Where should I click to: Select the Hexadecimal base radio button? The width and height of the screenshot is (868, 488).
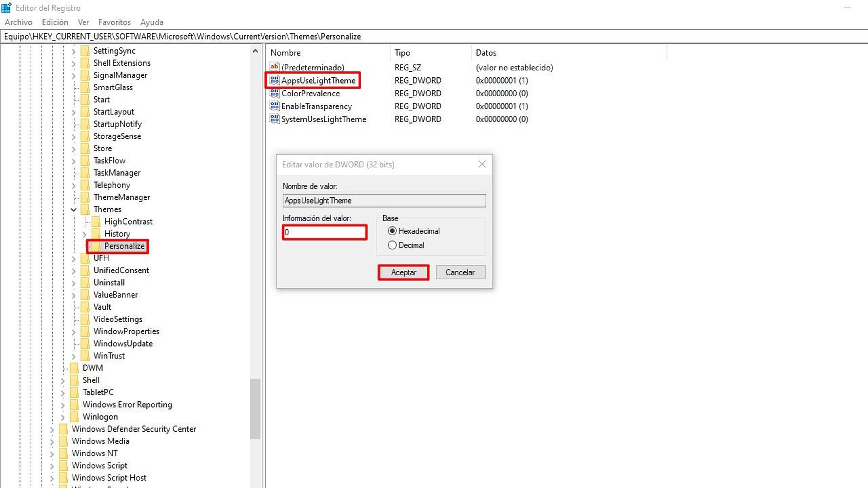coord(392,231)
